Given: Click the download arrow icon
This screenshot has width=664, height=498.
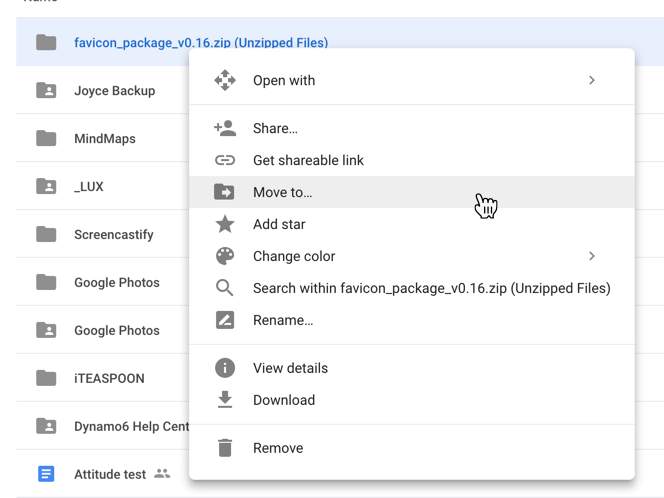Looking at the screenshot, I should 225,400.
